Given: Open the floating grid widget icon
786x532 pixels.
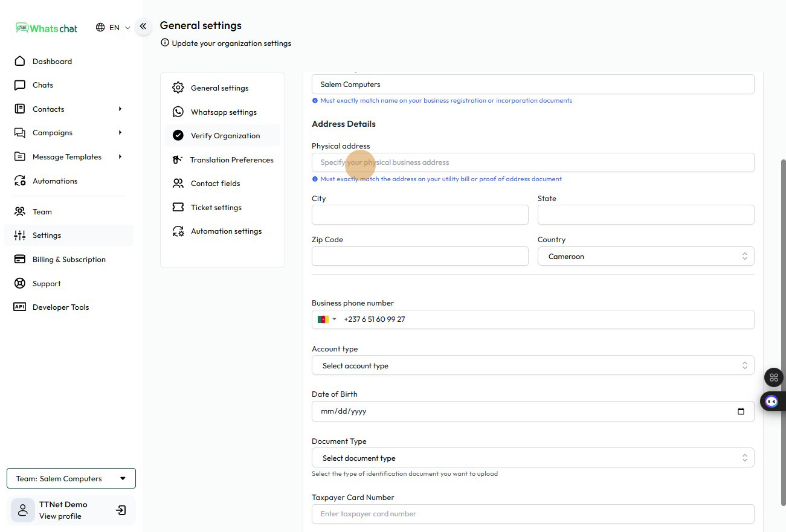Looking at the screenshot, I should 773,377.
